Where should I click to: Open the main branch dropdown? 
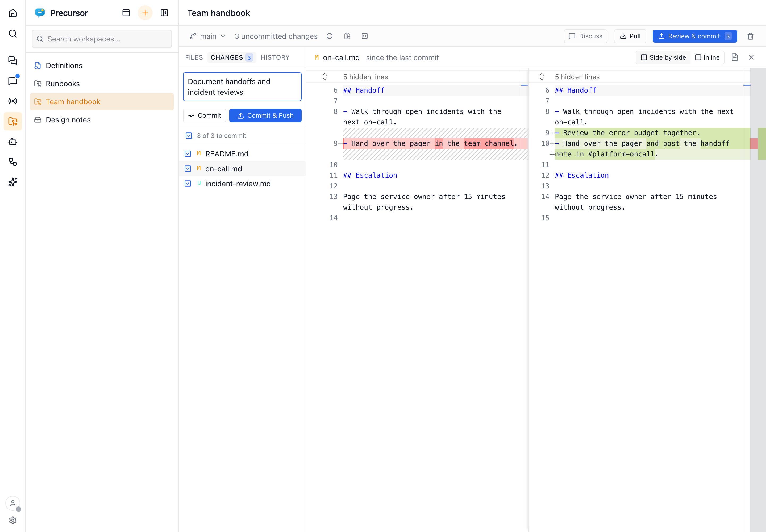pyautogui.click(x=207, y=36)
